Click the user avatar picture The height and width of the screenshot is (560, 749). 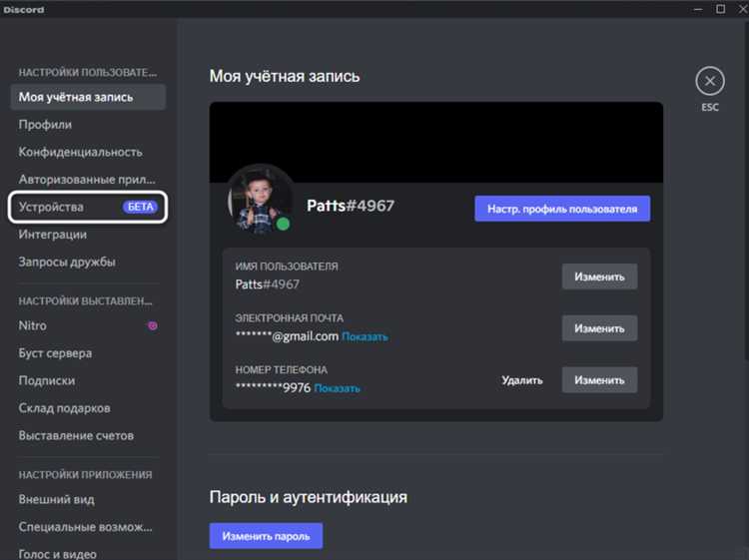tap(261, 199)
